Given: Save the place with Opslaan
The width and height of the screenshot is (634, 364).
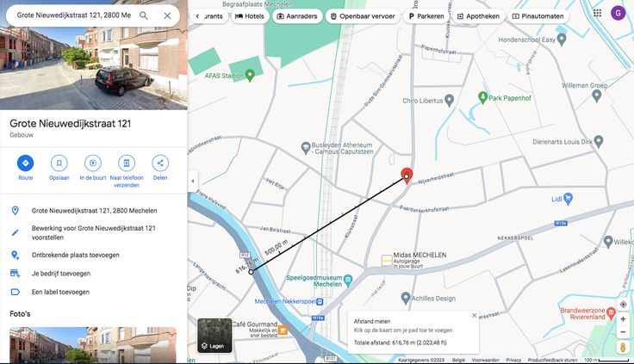Looking at the screenshot, I should 59,163.
